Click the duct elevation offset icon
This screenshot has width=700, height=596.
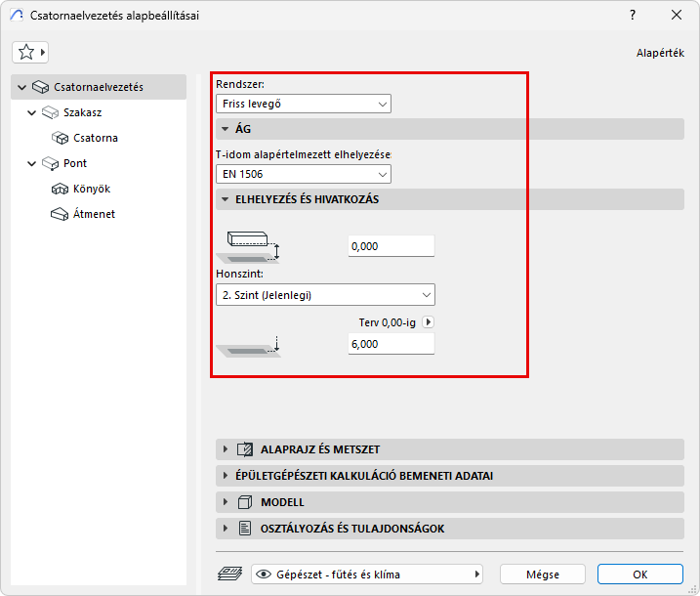point(248,246)
